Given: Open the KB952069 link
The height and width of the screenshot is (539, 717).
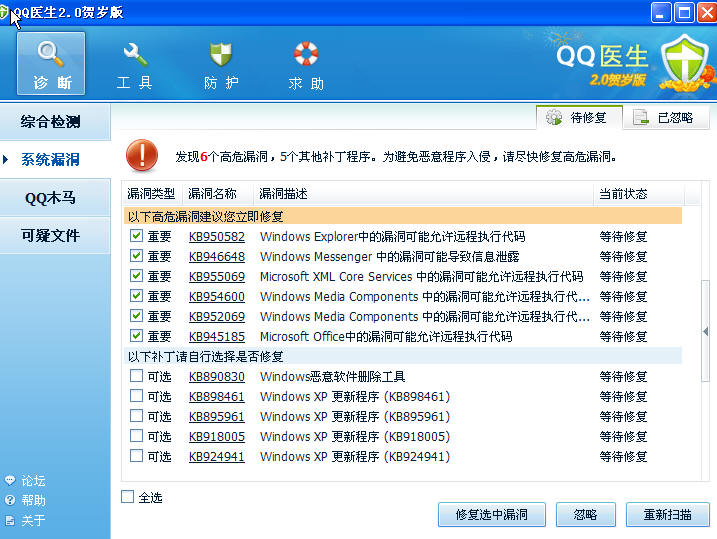Looking at the screenshot, I should coord(217,317).
